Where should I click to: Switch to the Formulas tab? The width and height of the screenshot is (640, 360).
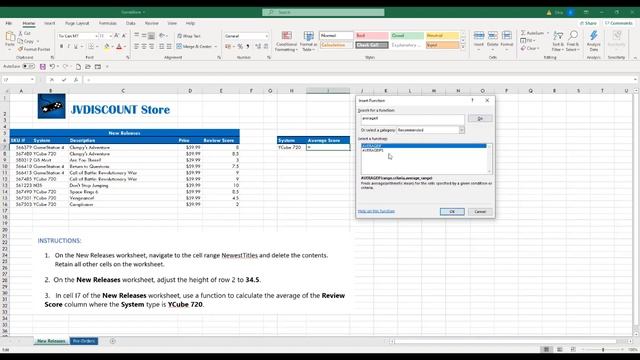tap(108, 23)
